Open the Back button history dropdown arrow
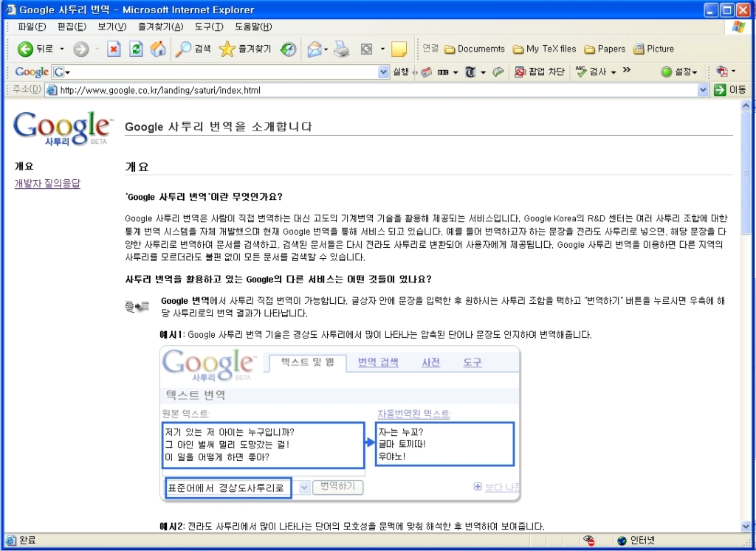This screenshot has width=756, height=551. (62, 49)
